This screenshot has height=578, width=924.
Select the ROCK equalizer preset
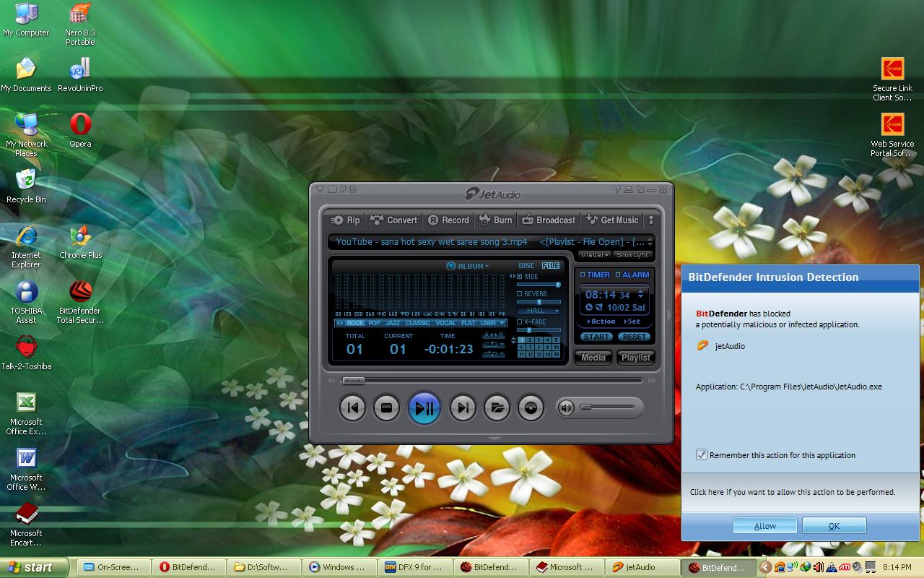355,323
